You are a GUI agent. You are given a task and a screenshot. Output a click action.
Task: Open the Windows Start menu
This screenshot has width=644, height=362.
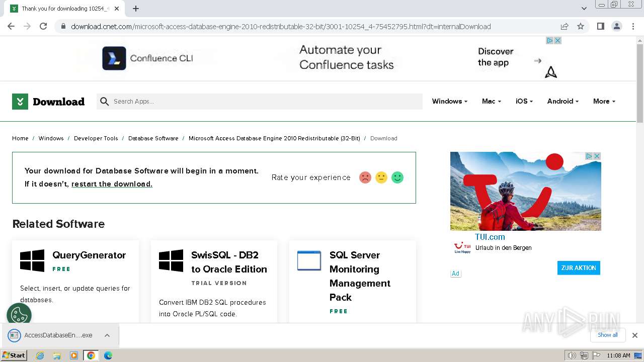[14, 355]
